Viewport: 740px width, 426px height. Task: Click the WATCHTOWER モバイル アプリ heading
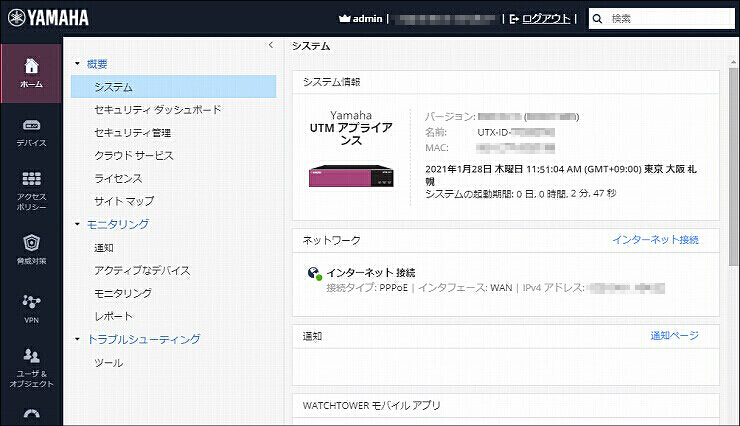(371, 405)
